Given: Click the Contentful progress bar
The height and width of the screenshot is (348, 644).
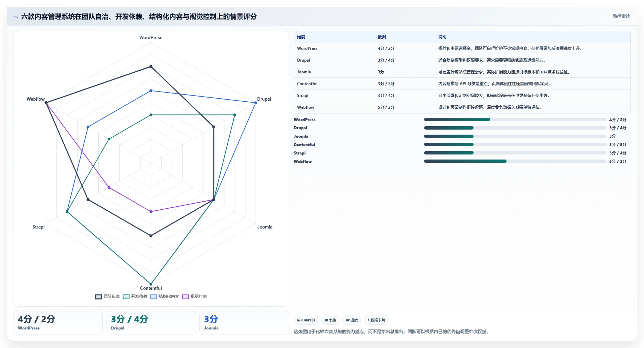Looking at the screenshot, I should click(x=515, y=144).
